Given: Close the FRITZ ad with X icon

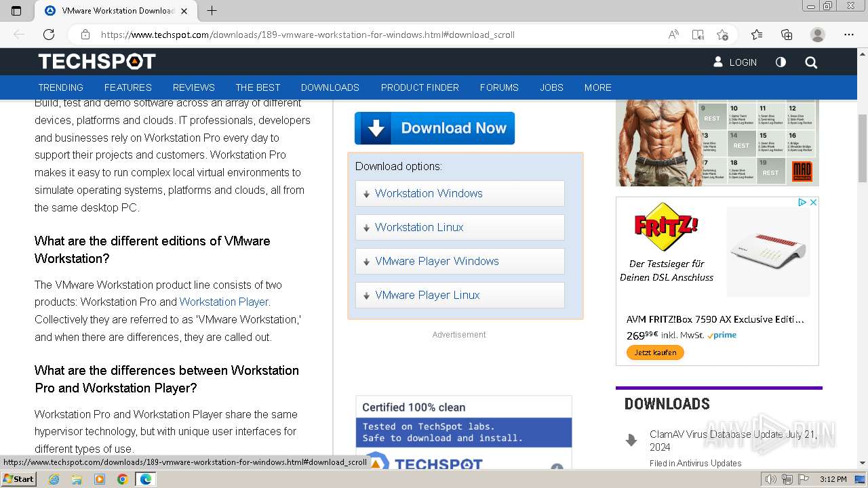Looking at the screenshot, I should [813, 202].
